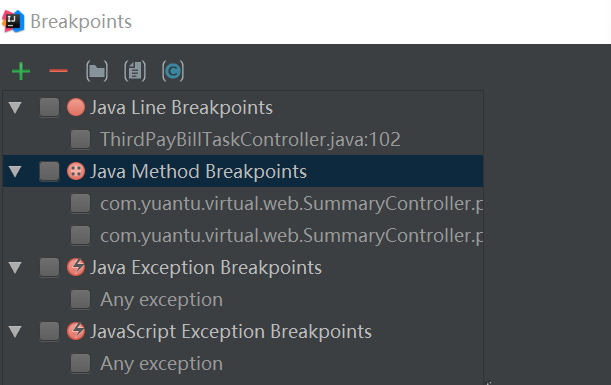Screen dimensions: 611x385
Task: Toggle Group by File document icon
Action: (x=135, y=71)
